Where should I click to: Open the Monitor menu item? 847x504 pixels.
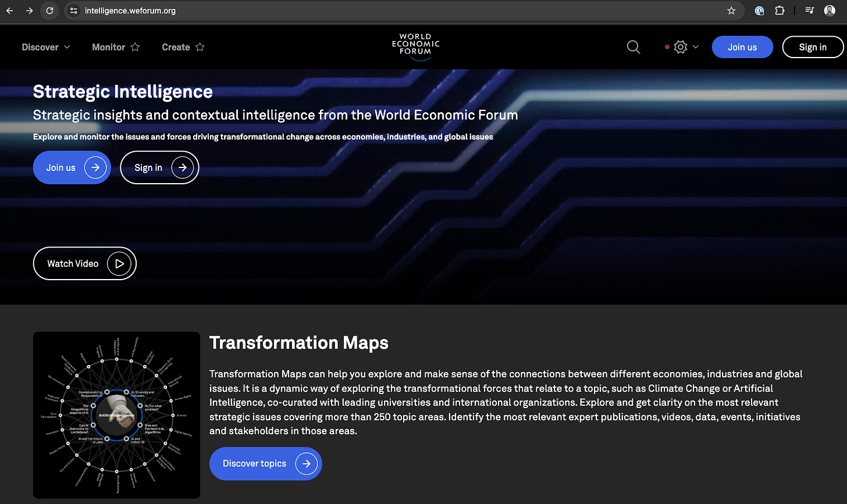[109, 47]
